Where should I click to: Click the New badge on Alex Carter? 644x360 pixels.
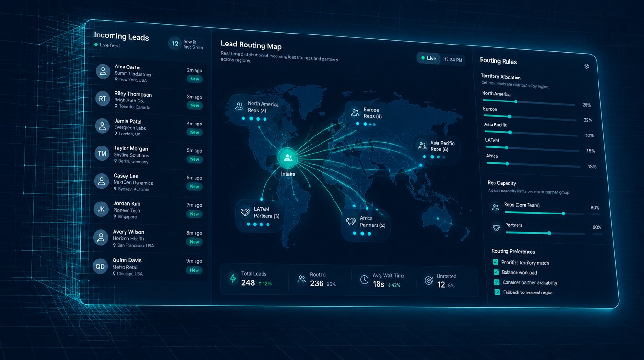click(195, 79)
